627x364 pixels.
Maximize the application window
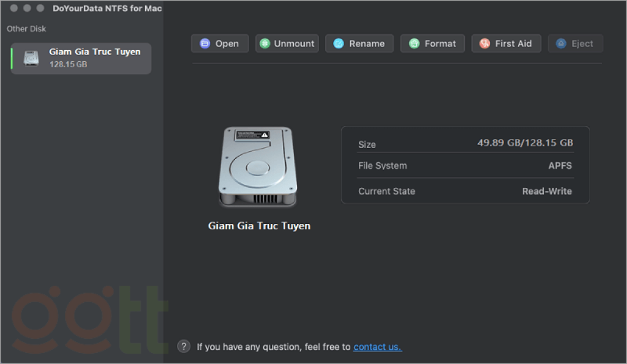click(x=40, y=9)
